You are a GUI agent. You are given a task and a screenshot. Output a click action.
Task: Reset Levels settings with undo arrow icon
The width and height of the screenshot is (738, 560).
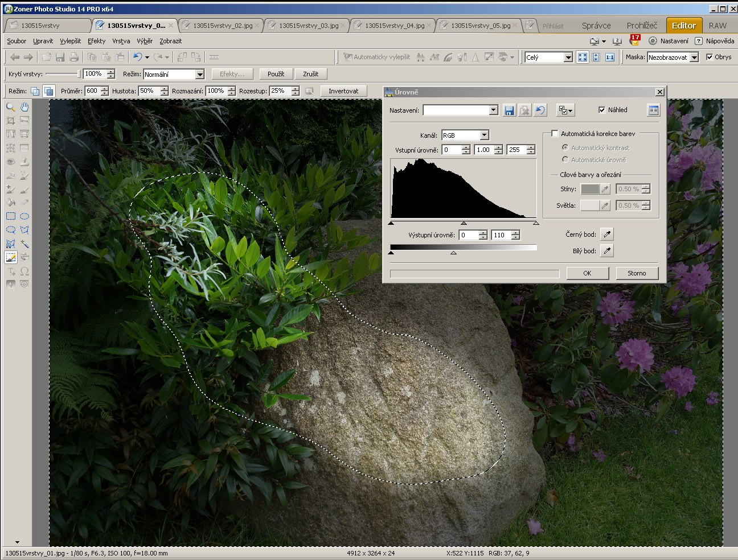[x=540, y=110]
